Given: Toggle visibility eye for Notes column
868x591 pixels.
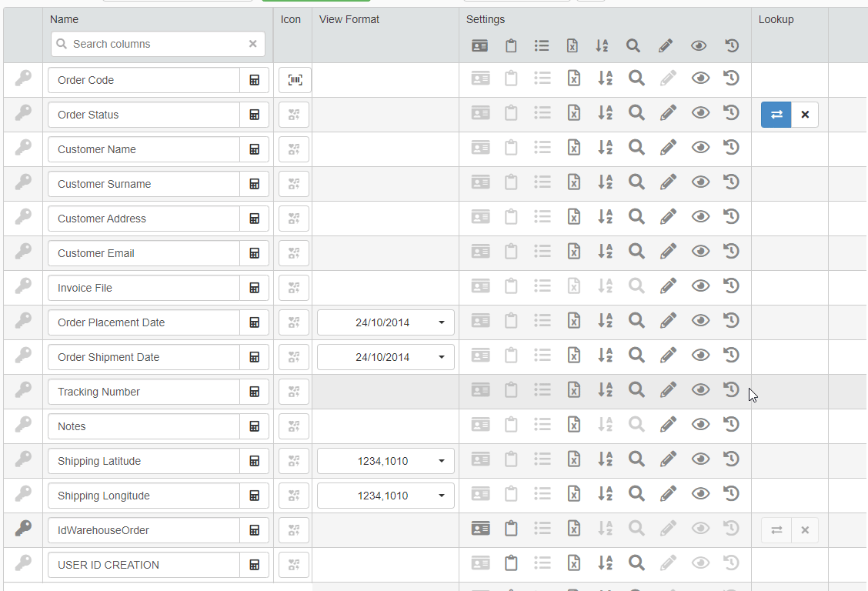Looking at the screenshot, I should pos(700,424).
